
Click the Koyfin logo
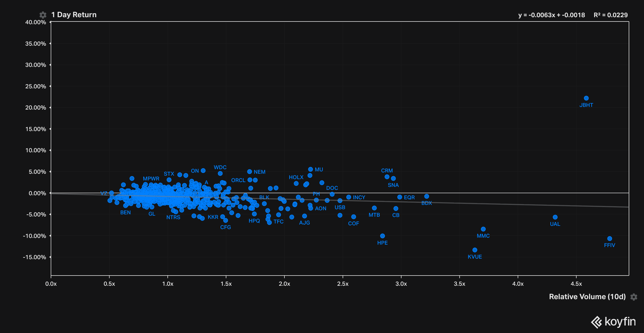613,322
